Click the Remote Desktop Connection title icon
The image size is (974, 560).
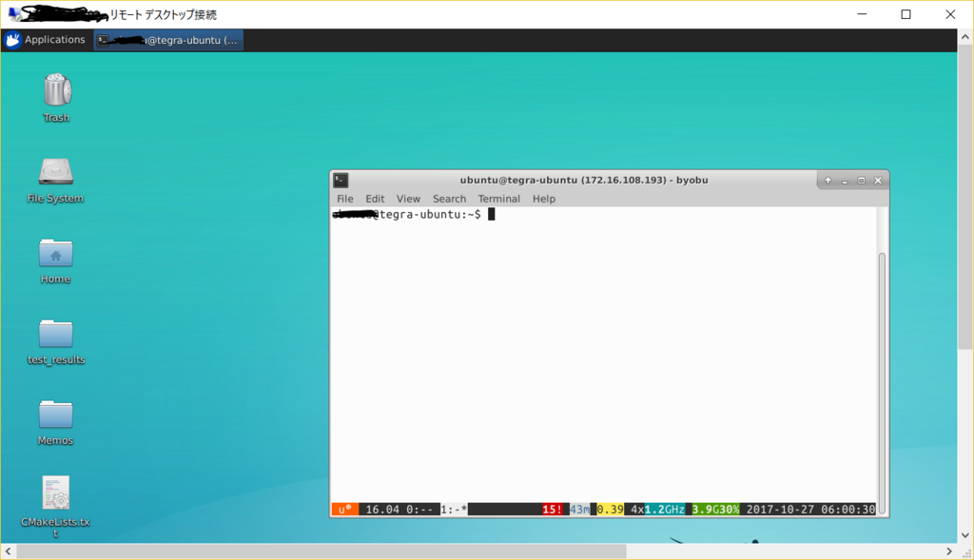pos(14,13)
